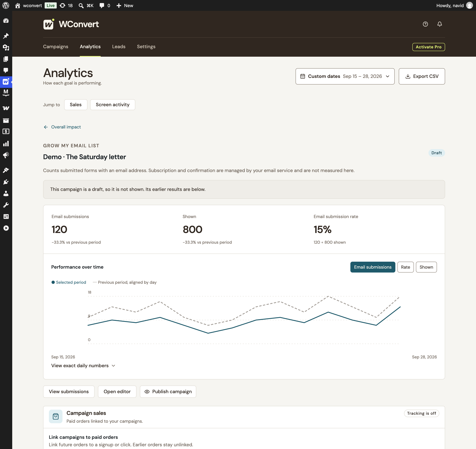Viewport: 476px width, 449px height.
Task: Open the comments bubble in admin bar
Action: click(x=102, y=5)
